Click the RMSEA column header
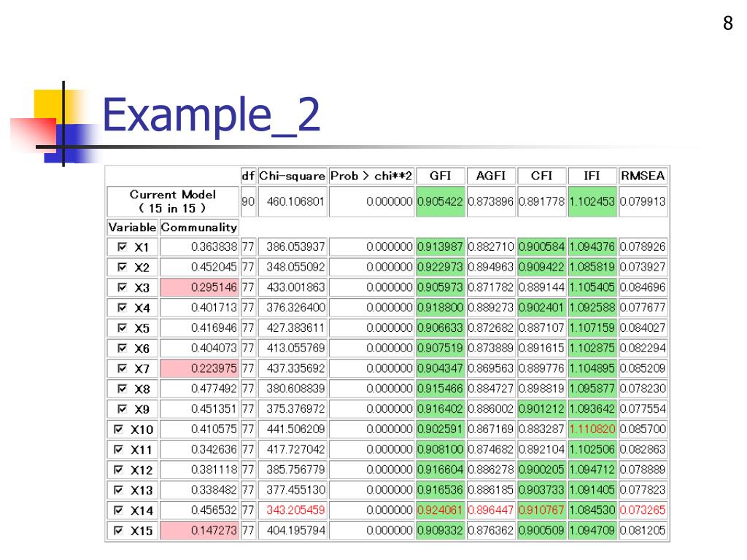The height and width of the screenshot is (560, 747). 643,176
